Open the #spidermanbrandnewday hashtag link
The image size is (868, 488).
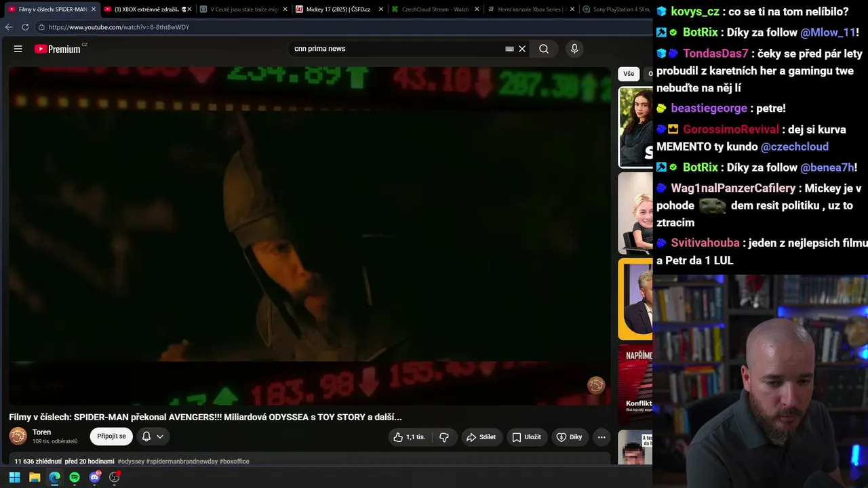tap(182, 462)
